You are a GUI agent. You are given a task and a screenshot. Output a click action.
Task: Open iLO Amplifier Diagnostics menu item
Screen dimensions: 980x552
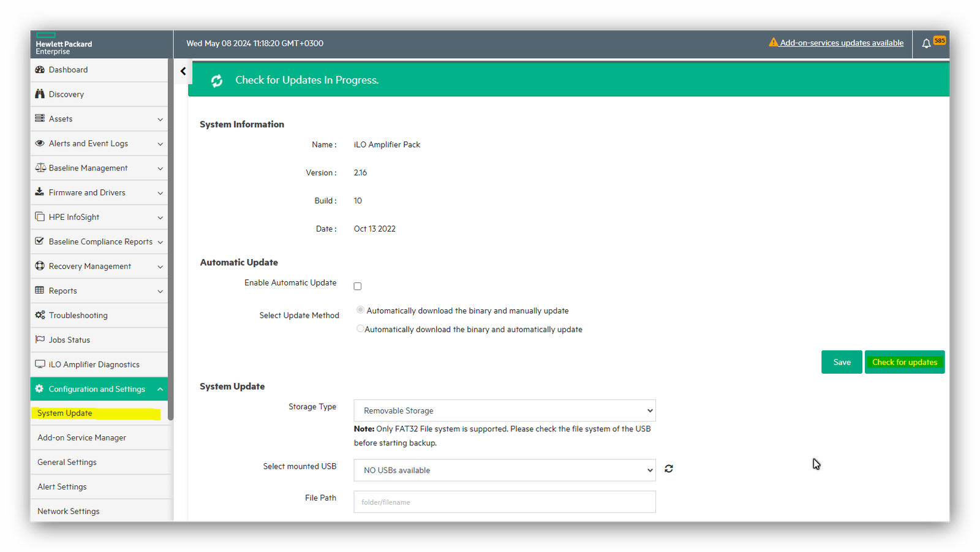pos(99,364)
